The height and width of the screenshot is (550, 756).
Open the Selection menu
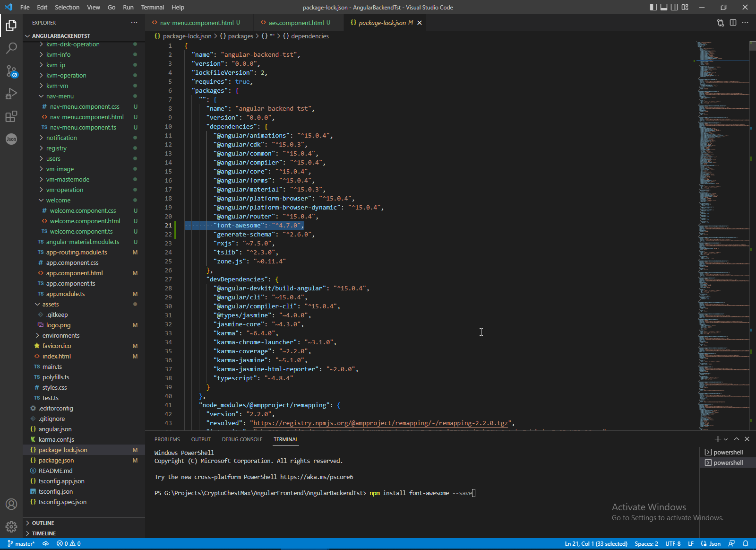click(x=67, y=7)
